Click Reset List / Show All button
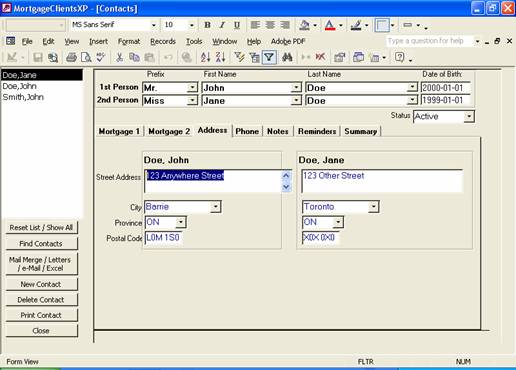The height and width of the screenshot is (370, 516). pos(41,228)
